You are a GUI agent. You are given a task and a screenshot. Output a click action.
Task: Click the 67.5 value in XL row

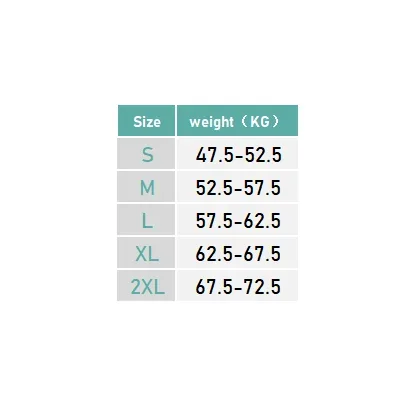click(262, 254)
